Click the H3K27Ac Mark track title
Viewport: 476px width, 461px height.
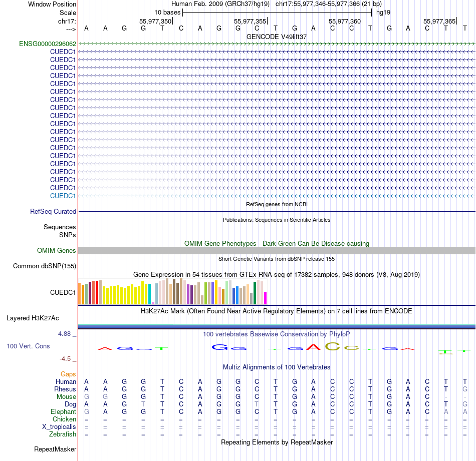(277, 311)
